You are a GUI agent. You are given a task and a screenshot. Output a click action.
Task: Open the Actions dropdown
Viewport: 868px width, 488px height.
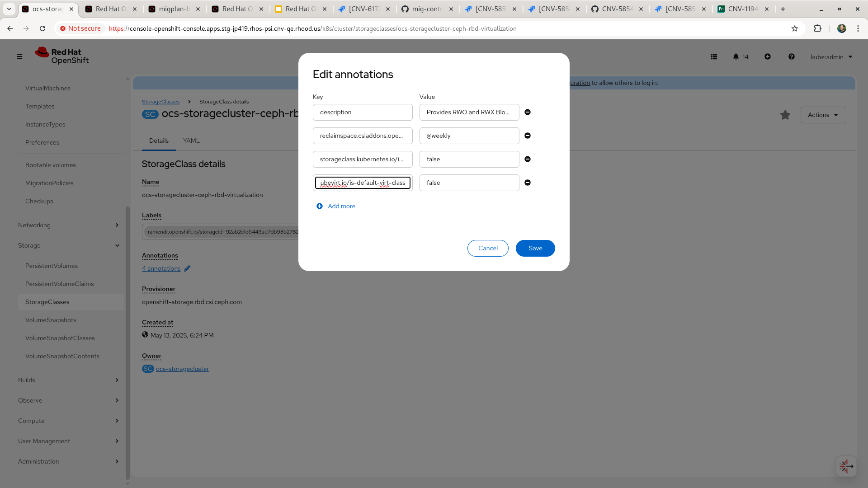coord(823,115)
